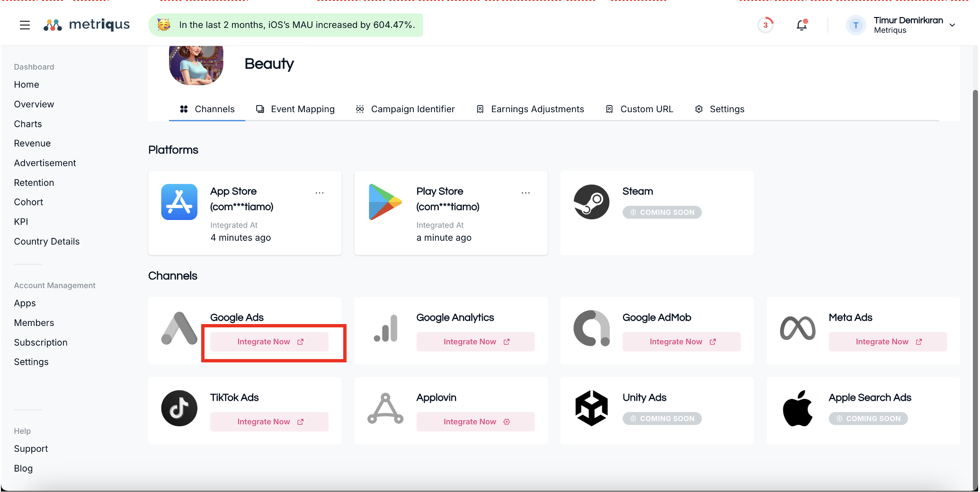
Task: Navigate to Revenue
Action: pyautogui.click(x=32, y=143)
